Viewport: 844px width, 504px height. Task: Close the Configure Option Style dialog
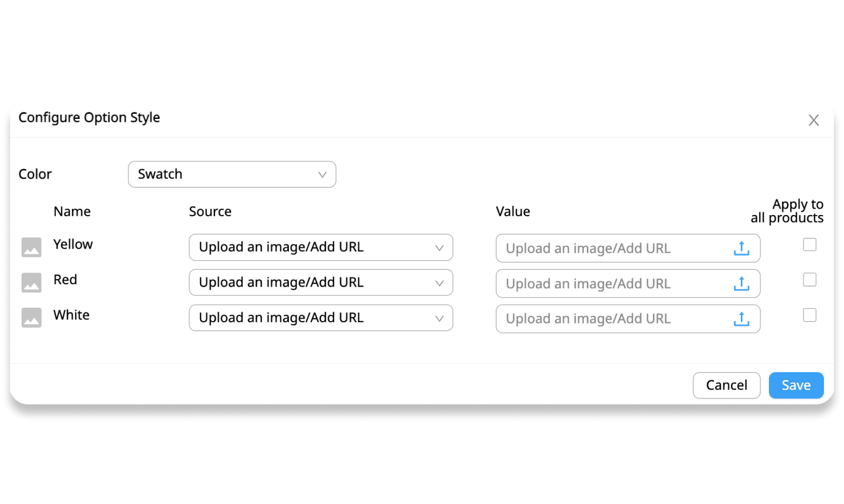[x=814, y=120]
